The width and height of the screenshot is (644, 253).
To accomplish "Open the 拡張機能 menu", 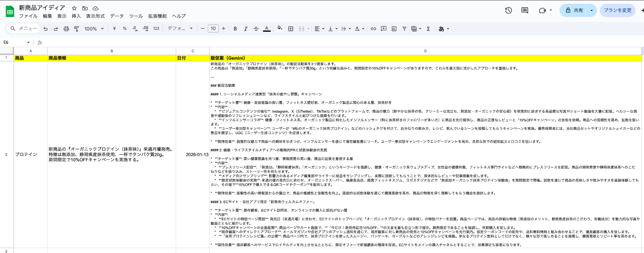I will coord(158,16).
